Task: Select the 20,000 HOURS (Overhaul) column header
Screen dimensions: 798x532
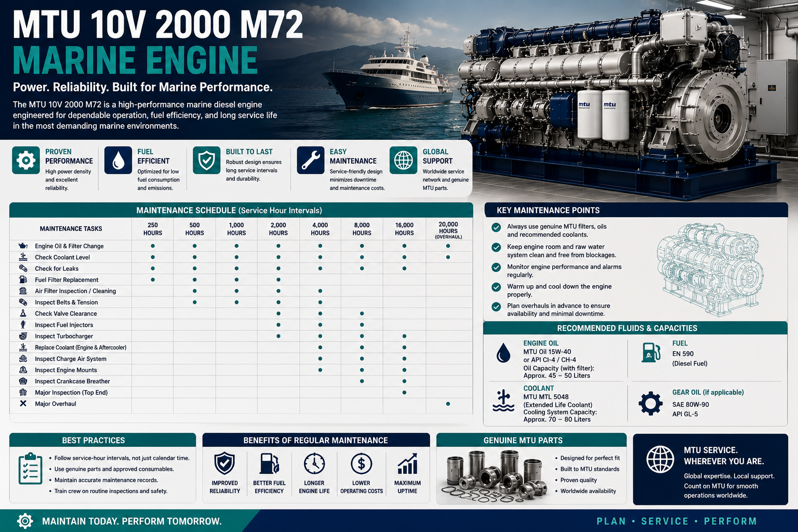Action: point(448,230)
